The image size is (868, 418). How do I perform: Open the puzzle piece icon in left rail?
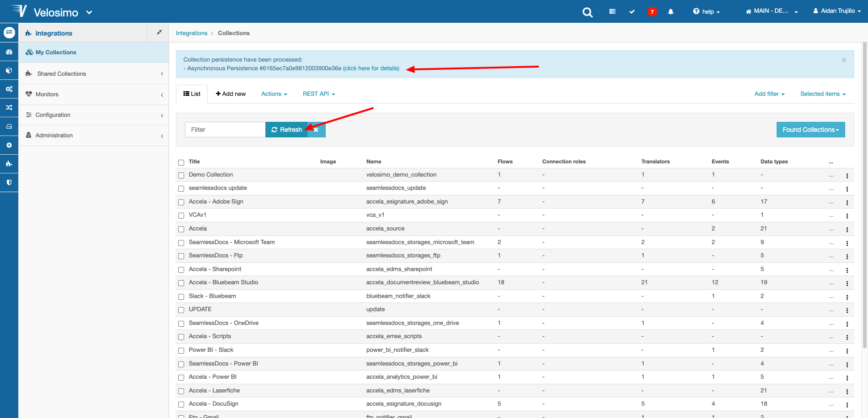coord(9,164)
